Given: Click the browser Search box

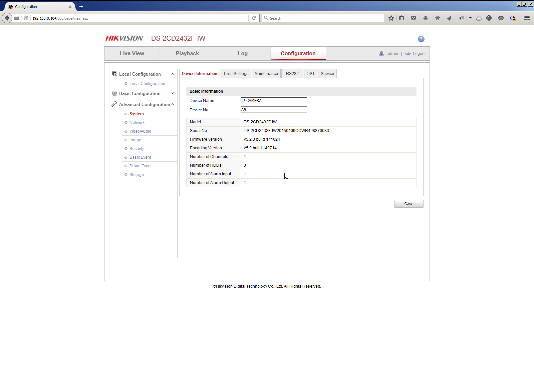Looking at the screenshot, I should (x=323, y=18).
